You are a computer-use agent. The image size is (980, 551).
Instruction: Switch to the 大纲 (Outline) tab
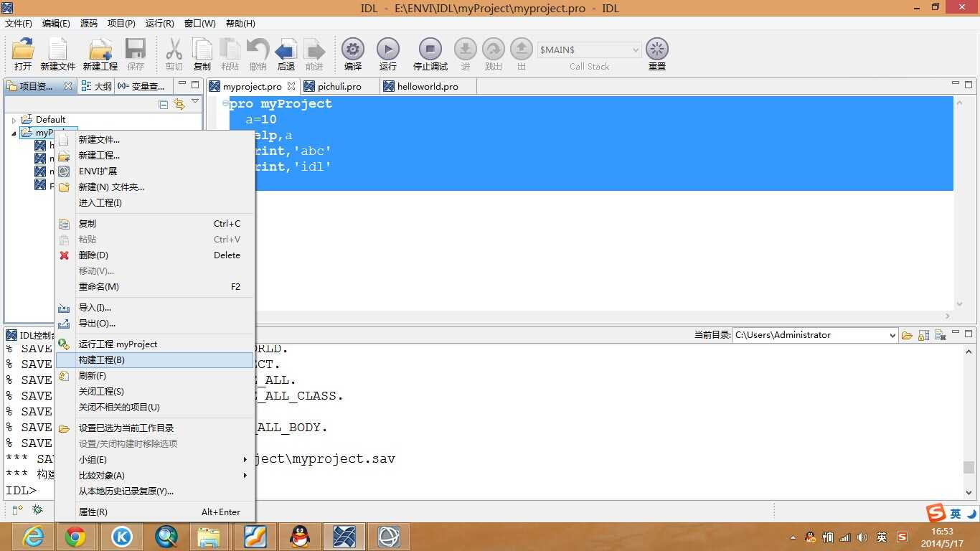coord(96,86)
